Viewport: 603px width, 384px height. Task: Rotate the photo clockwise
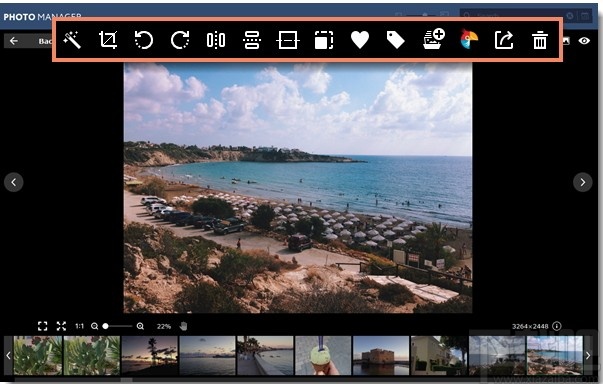coord(180,40)
